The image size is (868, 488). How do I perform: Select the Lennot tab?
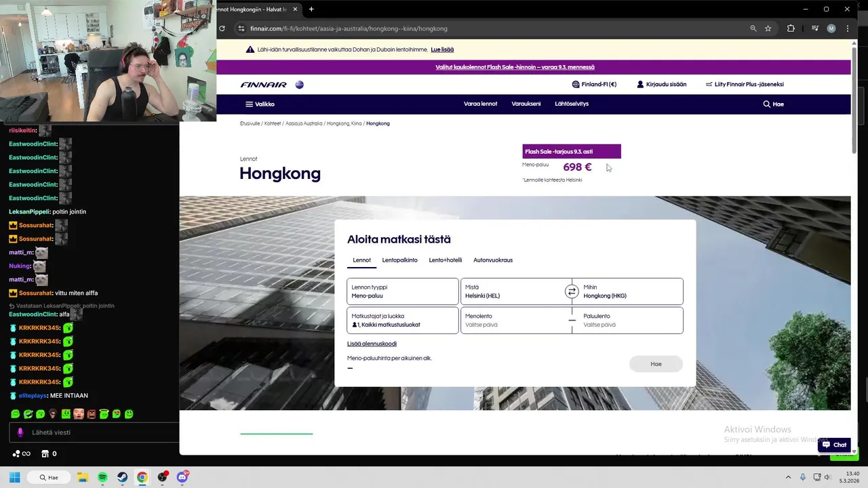(x=361, y=260)
